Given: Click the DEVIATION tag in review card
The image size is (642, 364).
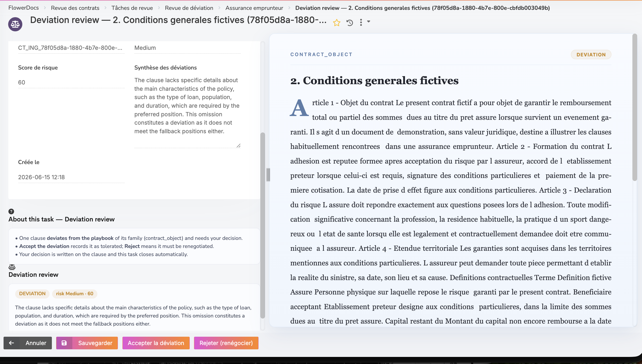Looking at the screenshot, I should click(x=32, y=293).
